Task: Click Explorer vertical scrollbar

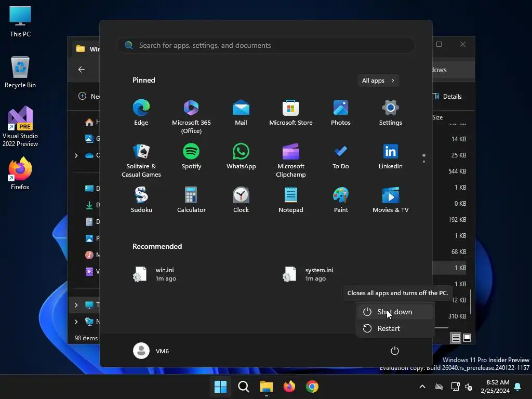Action: (471, 302)
